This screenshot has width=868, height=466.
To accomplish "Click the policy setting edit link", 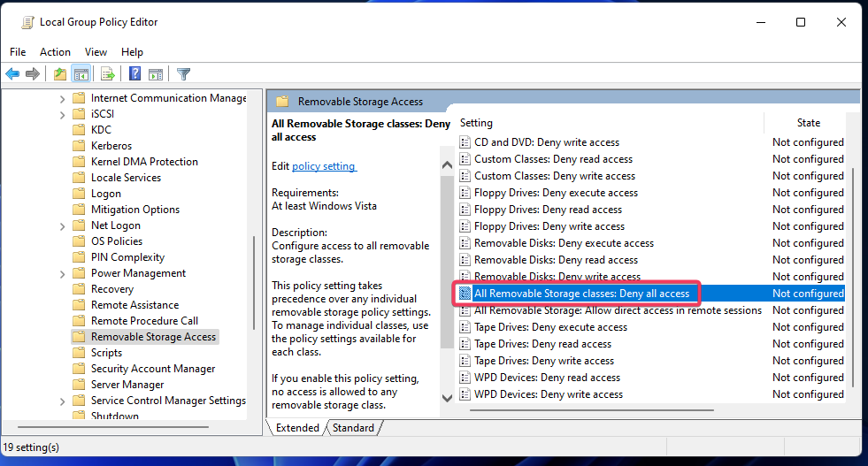I will 324,166.
